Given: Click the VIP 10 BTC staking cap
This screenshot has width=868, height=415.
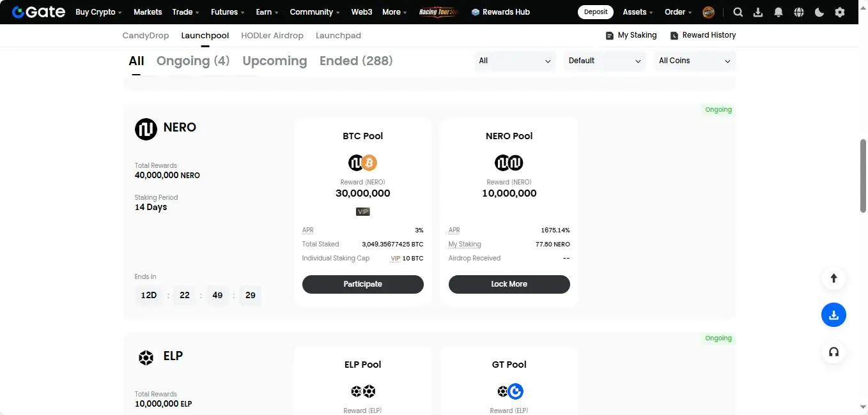Looking at the screenshot, I should coord(407,259).
